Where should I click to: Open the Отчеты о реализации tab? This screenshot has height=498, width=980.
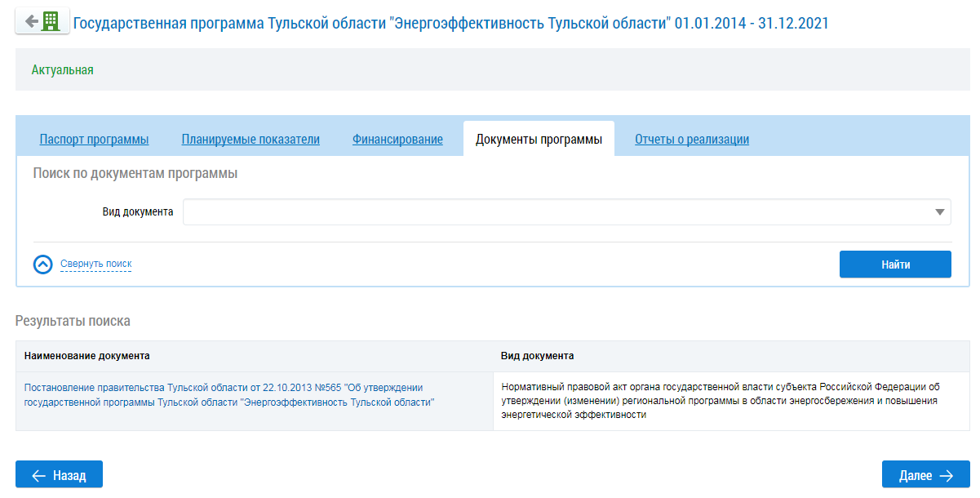click(692, 140)
